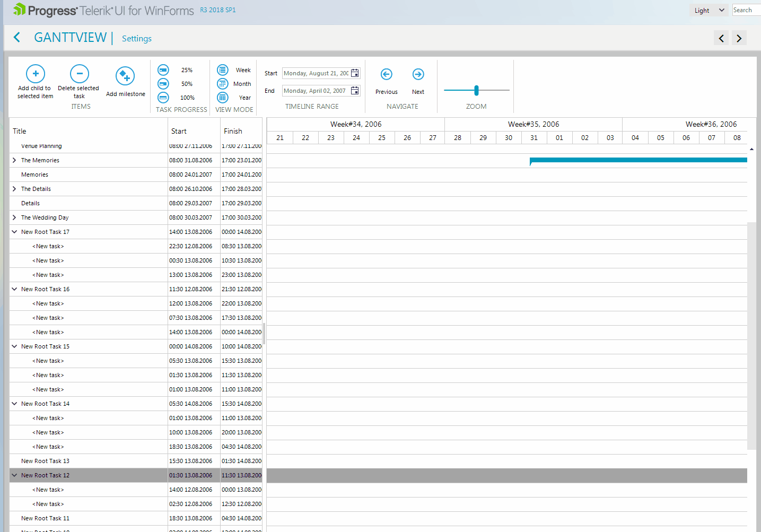The height and width of the screenshot is (532, 761).
Task: Select the New Root Task 13 row
Action: (45, 461)
